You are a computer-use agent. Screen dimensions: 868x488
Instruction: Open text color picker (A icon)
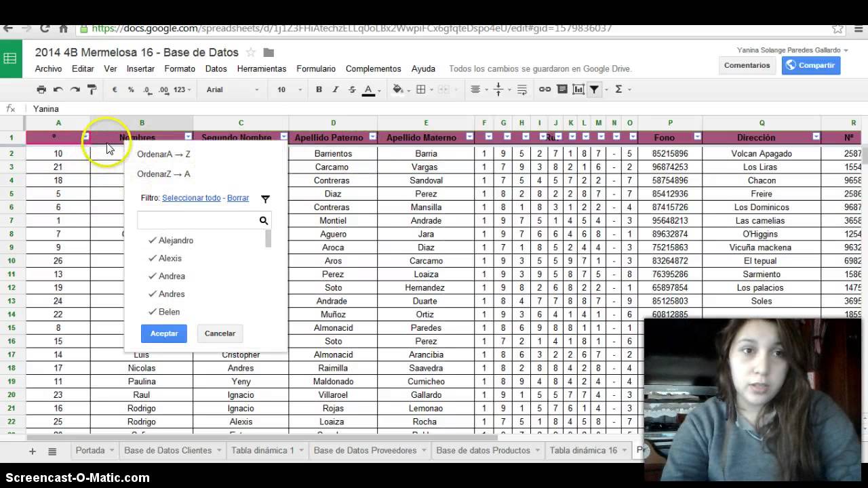point(368,89)
